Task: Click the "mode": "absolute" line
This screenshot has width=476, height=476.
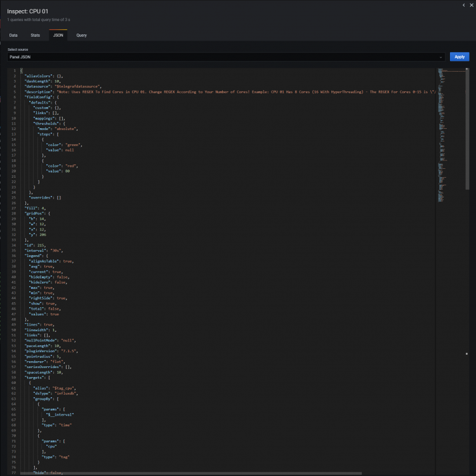Action: [x=58, y=129]
